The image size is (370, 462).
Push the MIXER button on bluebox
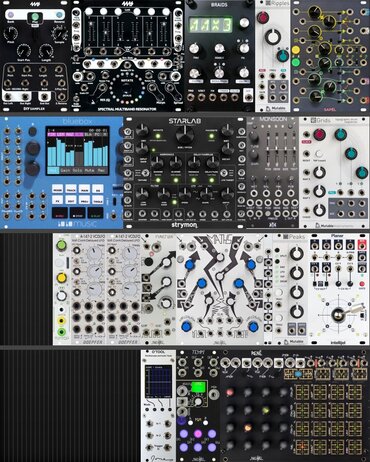57,189
